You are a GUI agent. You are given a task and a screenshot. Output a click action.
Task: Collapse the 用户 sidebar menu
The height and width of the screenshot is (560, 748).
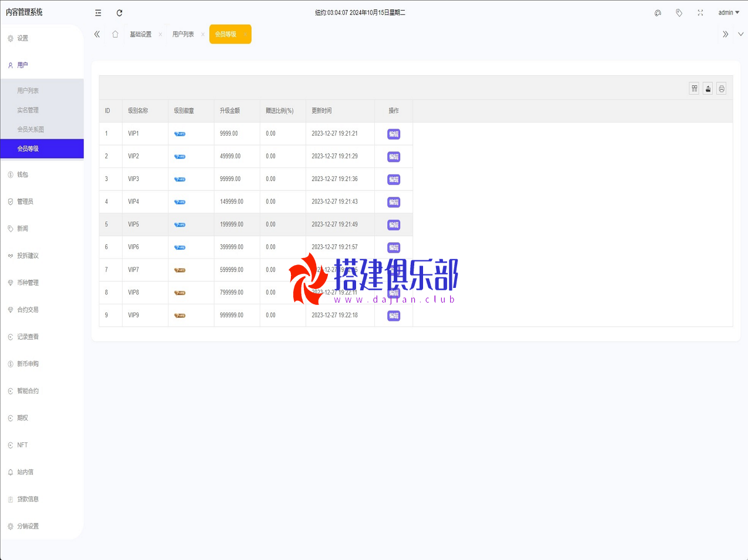click(x=42, y=65)
